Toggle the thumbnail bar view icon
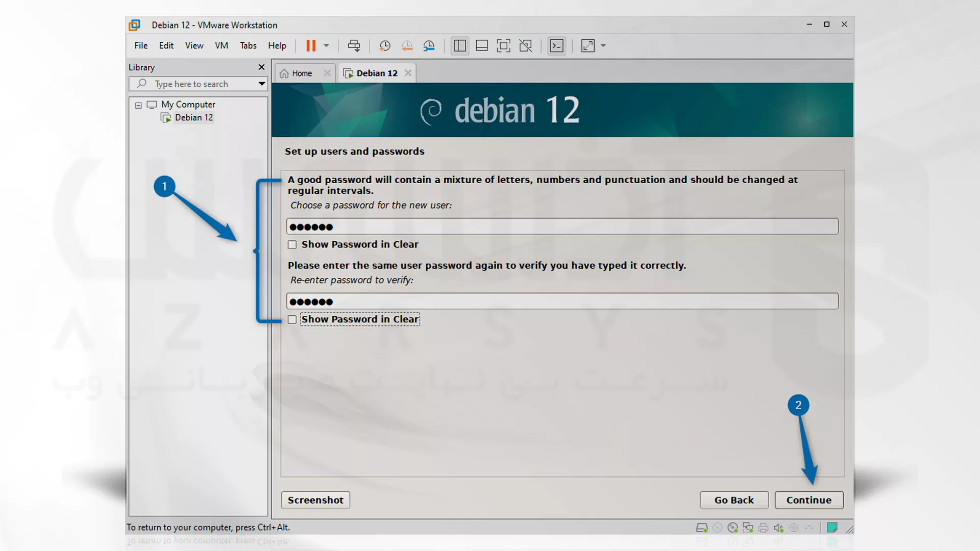This screenshot has width=980, height=551. click(482, 46)
